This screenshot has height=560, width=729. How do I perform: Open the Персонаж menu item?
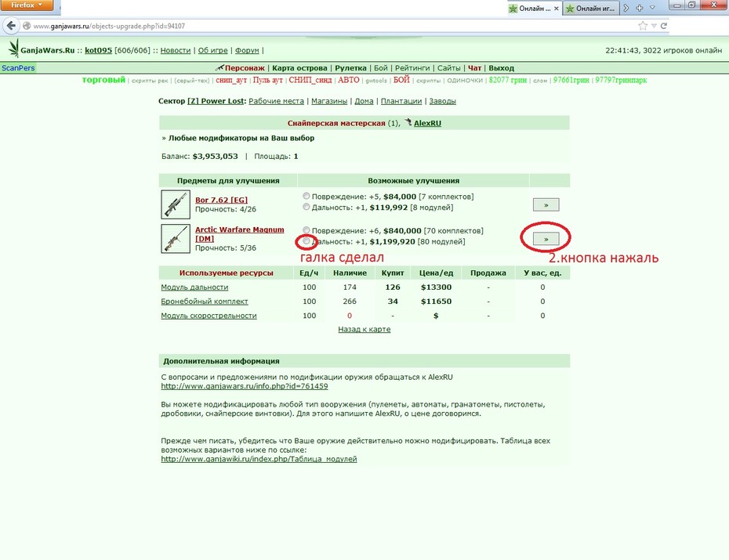(245, 68)
